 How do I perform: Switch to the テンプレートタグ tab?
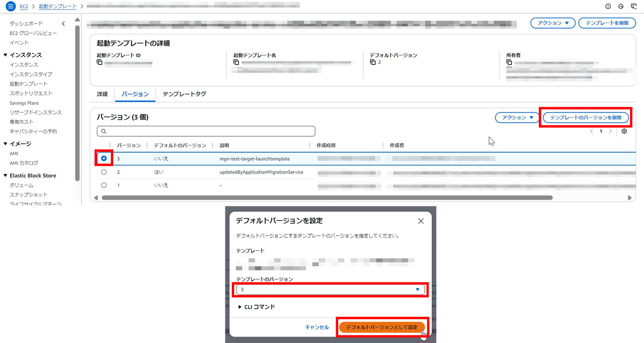[184, 94]
